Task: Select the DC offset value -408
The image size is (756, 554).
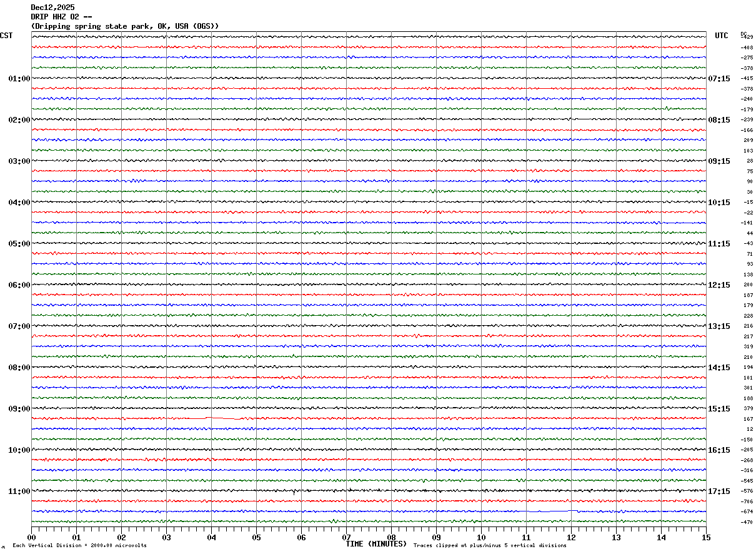Action: [x=747, y=48]
